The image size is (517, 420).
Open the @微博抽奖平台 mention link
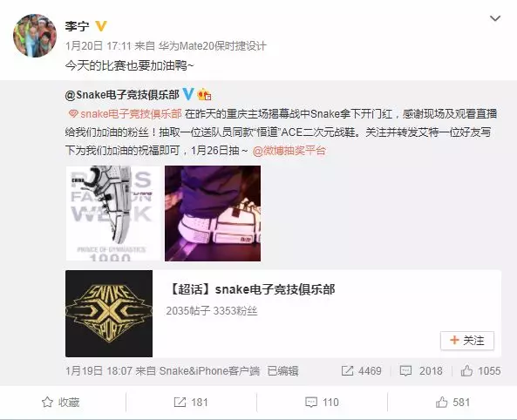click(289, 151)
